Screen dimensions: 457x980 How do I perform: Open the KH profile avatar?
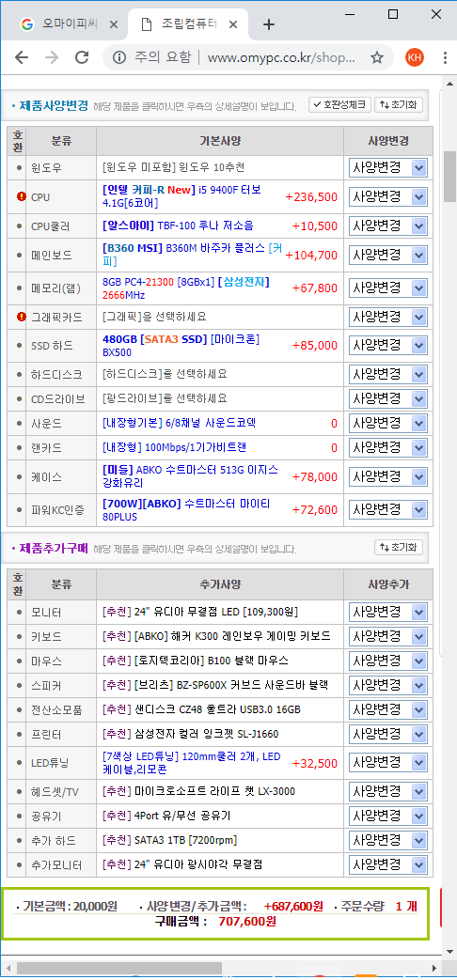tap(414, 57)
